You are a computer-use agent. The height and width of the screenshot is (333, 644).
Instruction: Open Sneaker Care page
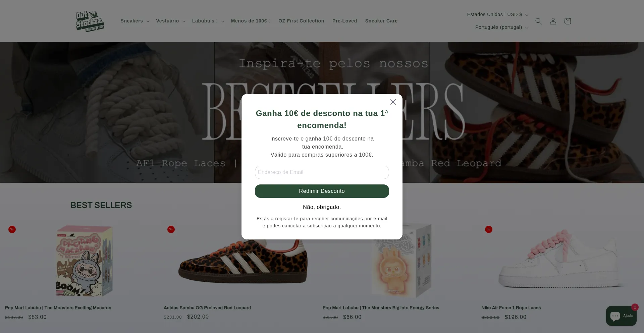pyautogui.click(x=381, y=21)
